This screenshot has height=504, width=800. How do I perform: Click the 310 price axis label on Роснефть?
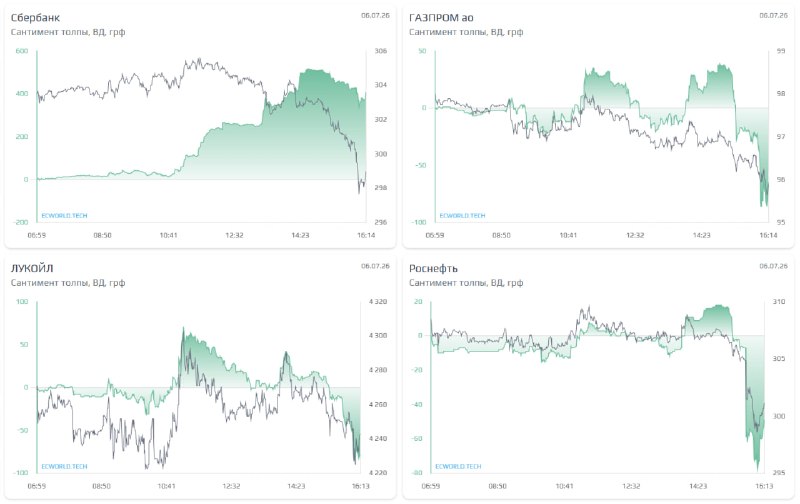tap(779, 301)
